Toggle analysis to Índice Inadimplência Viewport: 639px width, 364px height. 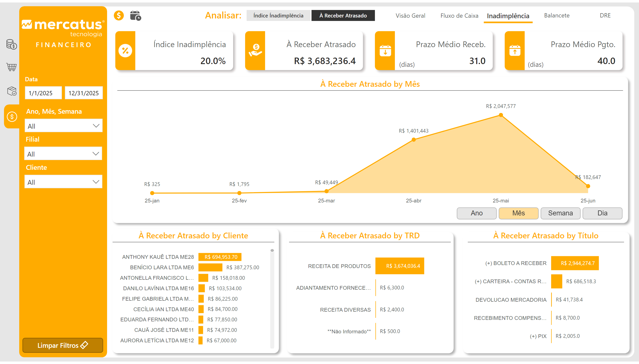pos(278,15)
